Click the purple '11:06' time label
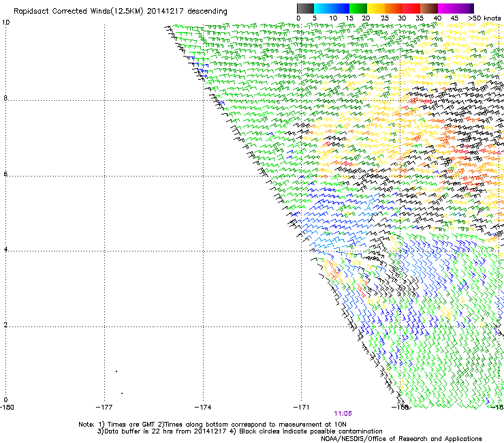The height and width of the screenshot is (443, 504). click(343, 414)
